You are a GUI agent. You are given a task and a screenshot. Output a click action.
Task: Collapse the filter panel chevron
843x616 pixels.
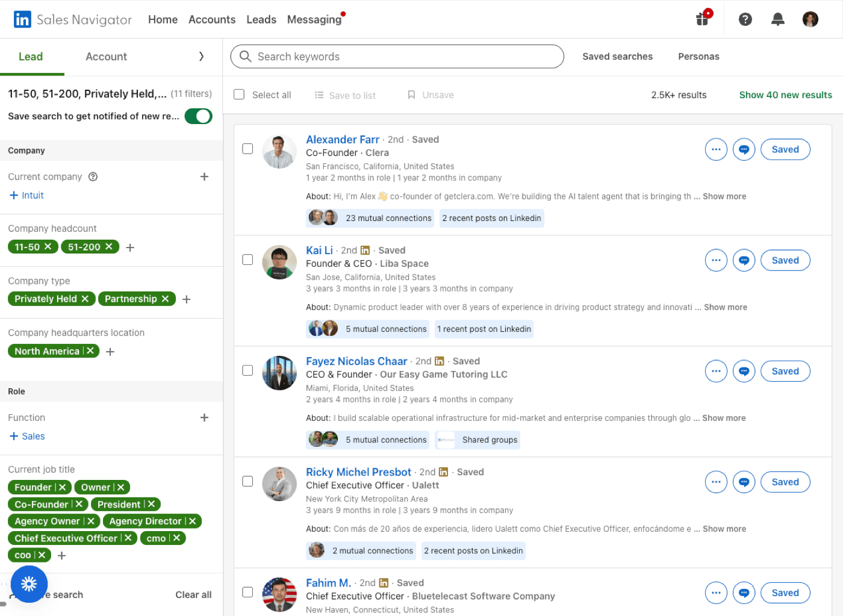click(x=201, y=56)
